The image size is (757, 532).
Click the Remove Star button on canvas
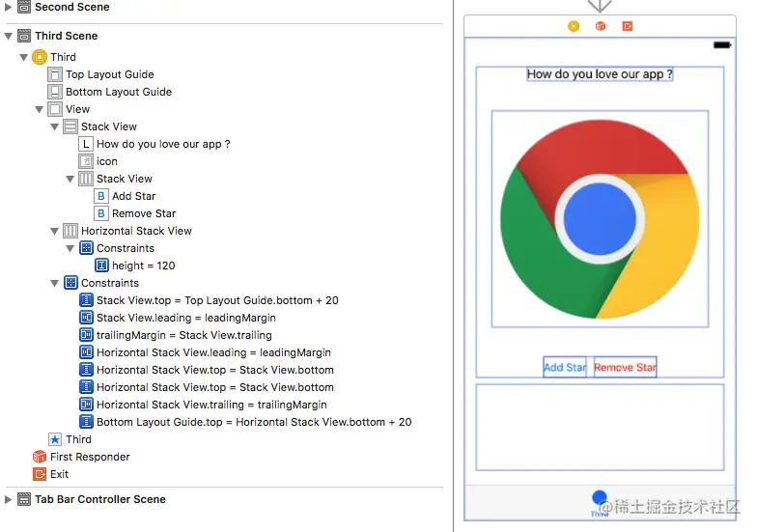click(626, 367)
